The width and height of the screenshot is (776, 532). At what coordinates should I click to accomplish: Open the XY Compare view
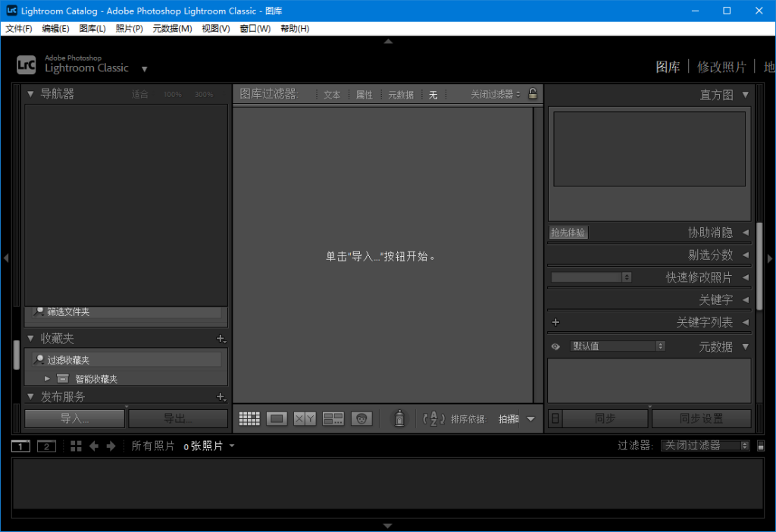[x=305, y=418]
